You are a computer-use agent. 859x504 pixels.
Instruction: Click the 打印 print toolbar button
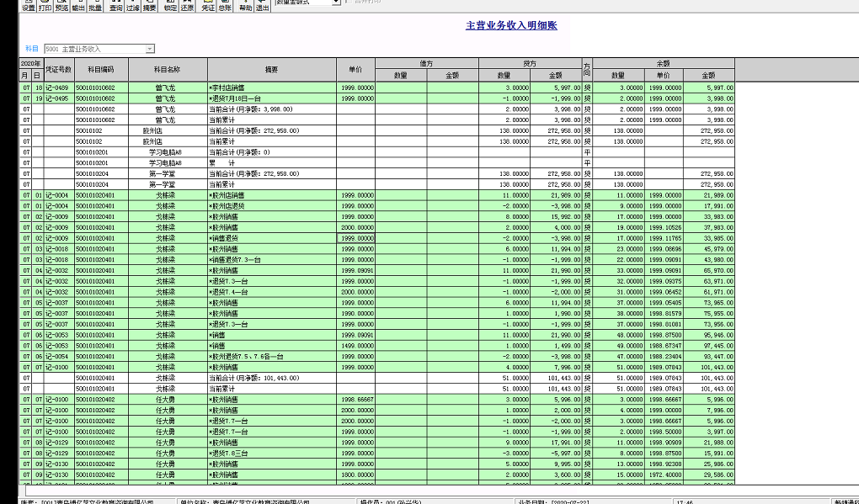pos(45,7)
